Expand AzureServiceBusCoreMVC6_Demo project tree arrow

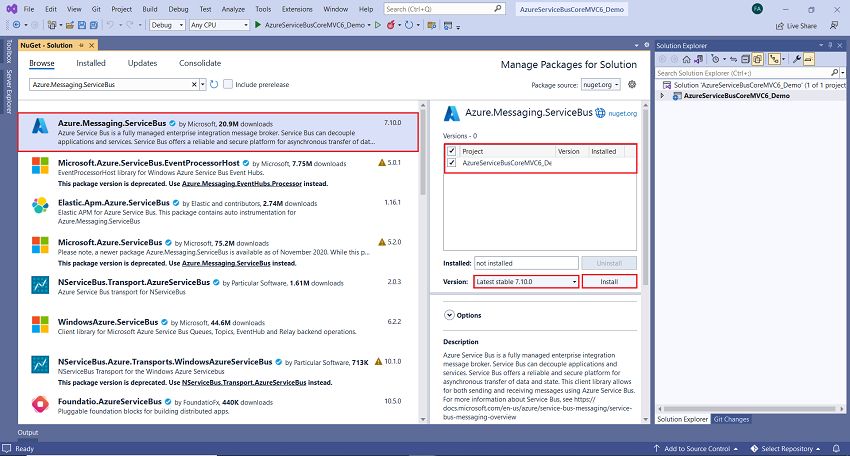(662, 95)
